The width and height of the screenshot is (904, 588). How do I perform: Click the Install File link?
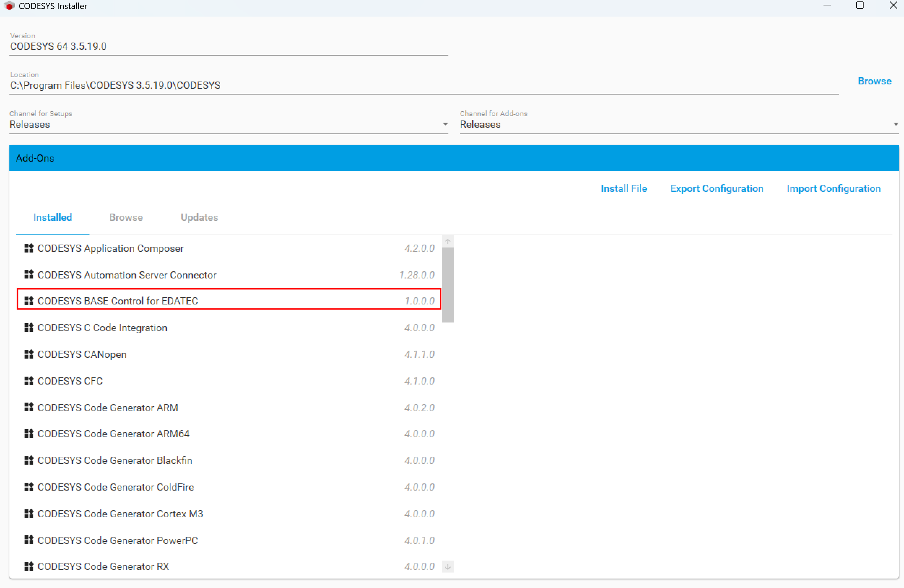point(623,188)
